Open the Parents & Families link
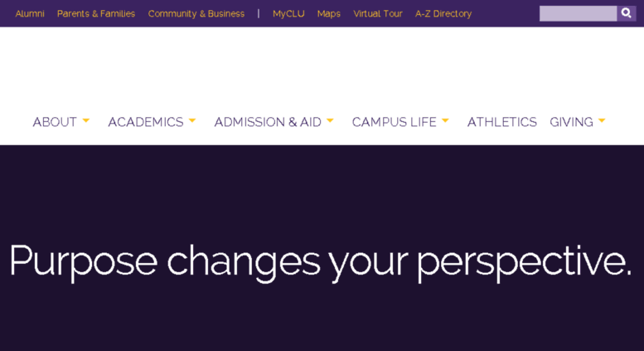Viewport: 644px width, 351px height. [x=96, y=13]
